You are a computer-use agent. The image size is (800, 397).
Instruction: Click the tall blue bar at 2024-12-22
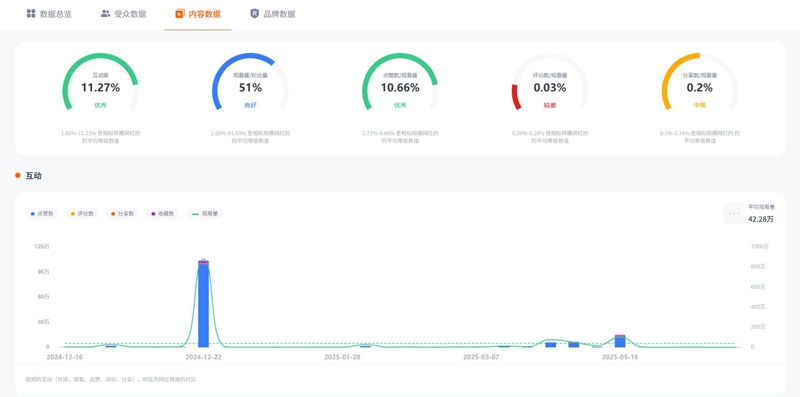(203, 305)
